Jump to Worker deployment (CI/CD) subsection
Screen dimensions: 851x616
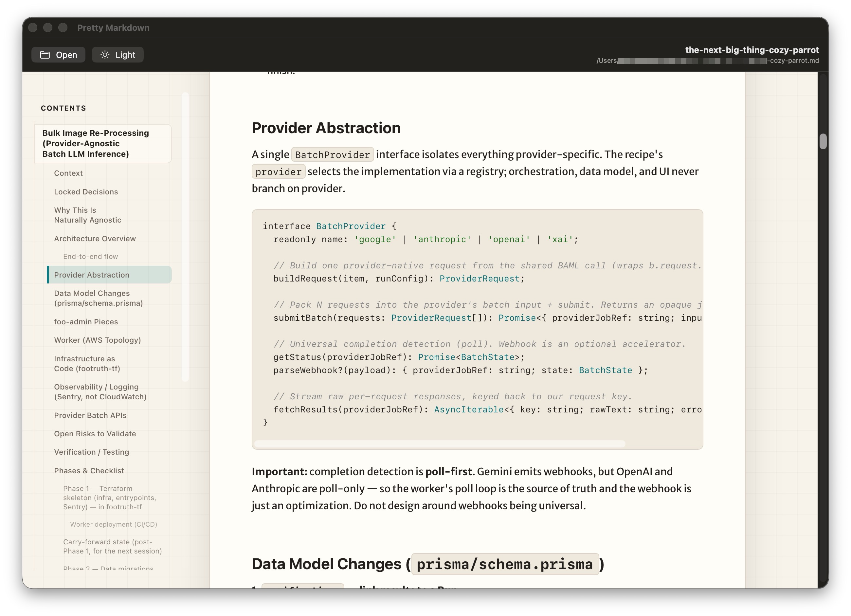[114, 524]
